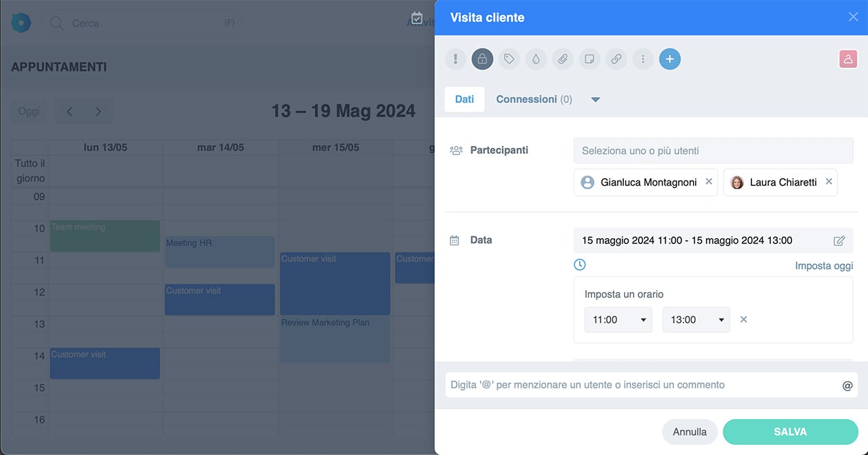The height and width of the screenshot is (455, 868).
Task: Open the clock icon under Data
Action: tap(580, 264)
